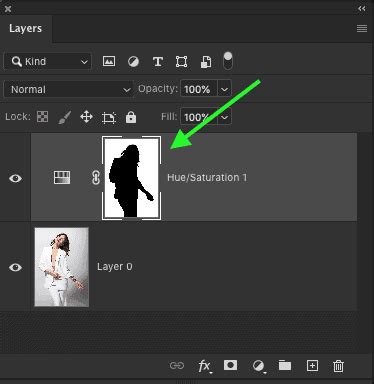Filter for smart objects icon

tap(206, 62)
